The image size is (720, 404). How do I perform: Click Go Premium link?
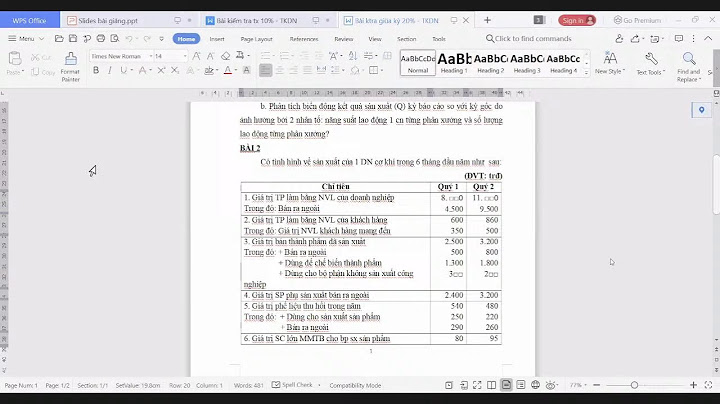(637, 21)
